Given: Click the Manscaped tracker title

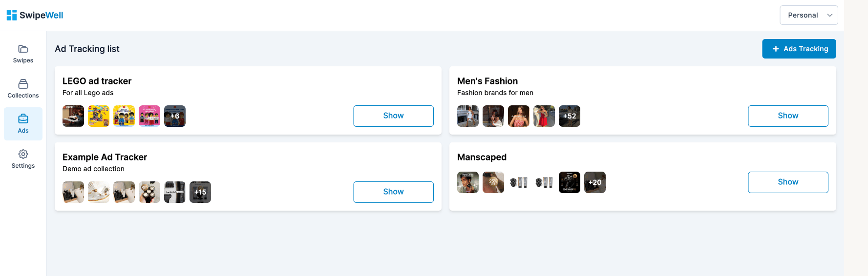Looking at the screenshot, I should (482, 157).
